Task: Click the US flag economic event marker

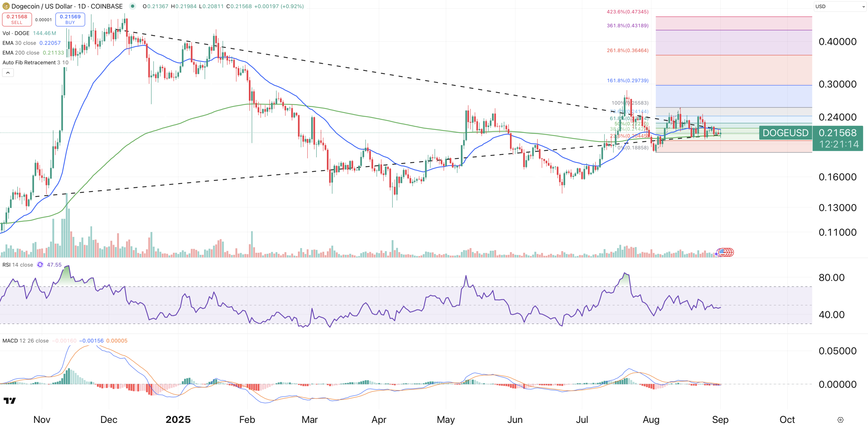Action: click(x=723, y=252)
